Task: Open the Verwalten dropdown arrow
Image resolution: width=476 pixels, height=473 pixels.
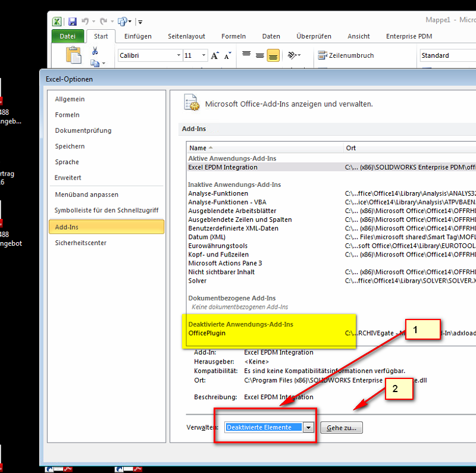Action: [x=308, y=427]
